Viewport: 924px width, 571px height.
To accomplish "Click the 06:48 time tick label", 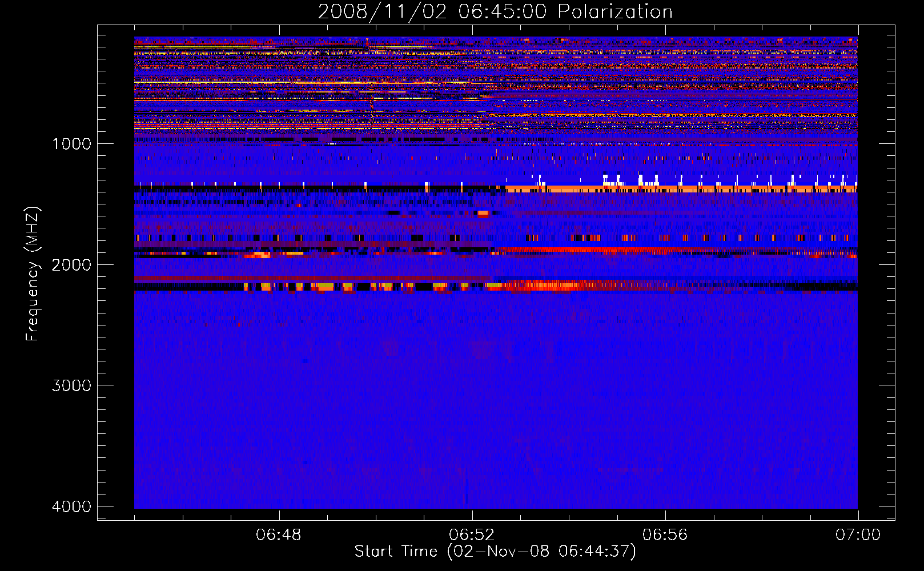I will (x=279, y=535).
